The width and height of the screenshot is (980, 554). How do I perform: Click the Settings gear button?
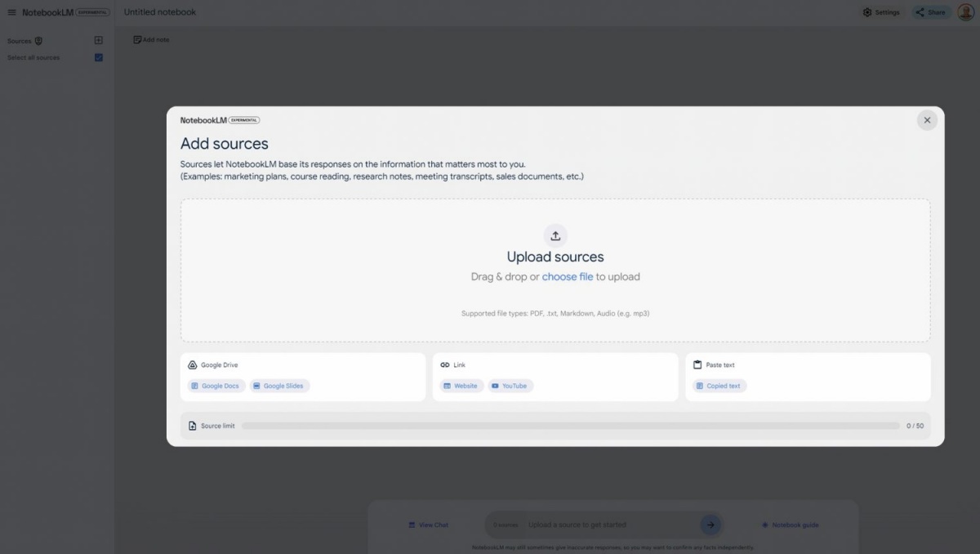click(x=881, y=12)
